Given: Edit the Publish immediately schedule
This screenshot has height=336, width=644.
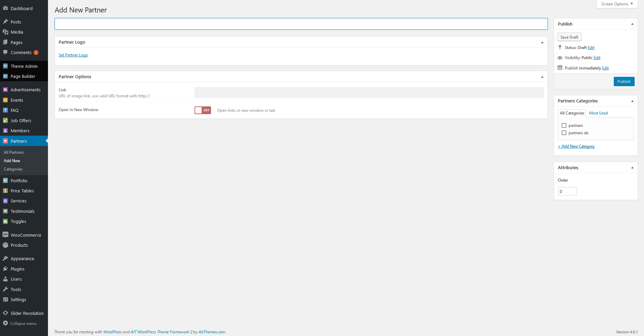Looking at the screenshot, I should pos(605,68).
